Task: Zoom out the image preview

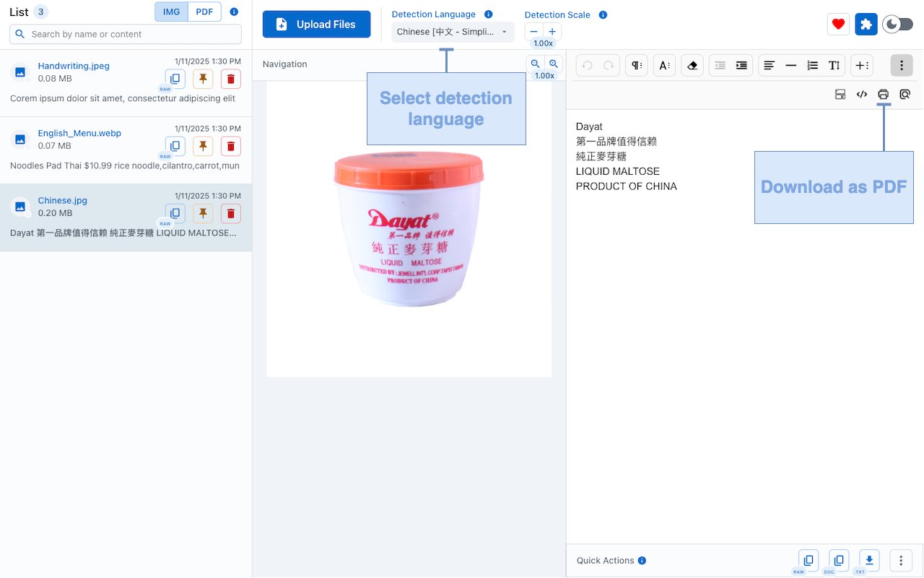Action: tap(536, 64)
